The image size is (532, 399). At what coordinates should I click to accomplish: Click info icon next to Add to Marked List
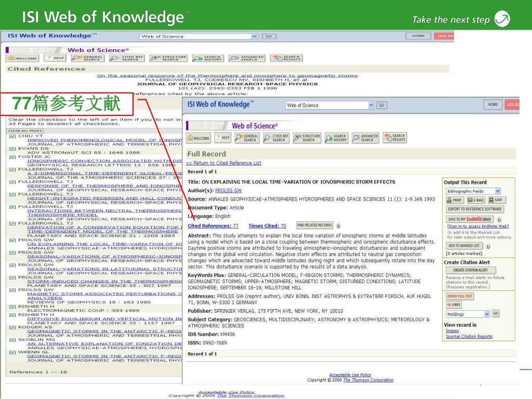click(488, 246)
